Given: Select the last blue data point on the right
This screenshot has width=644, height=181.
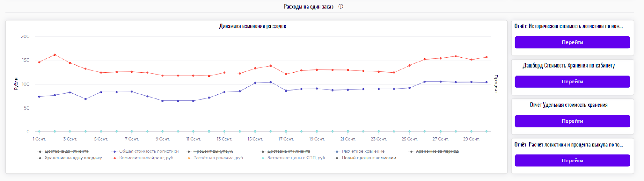Looking at the screenshot, I should 487,82.
